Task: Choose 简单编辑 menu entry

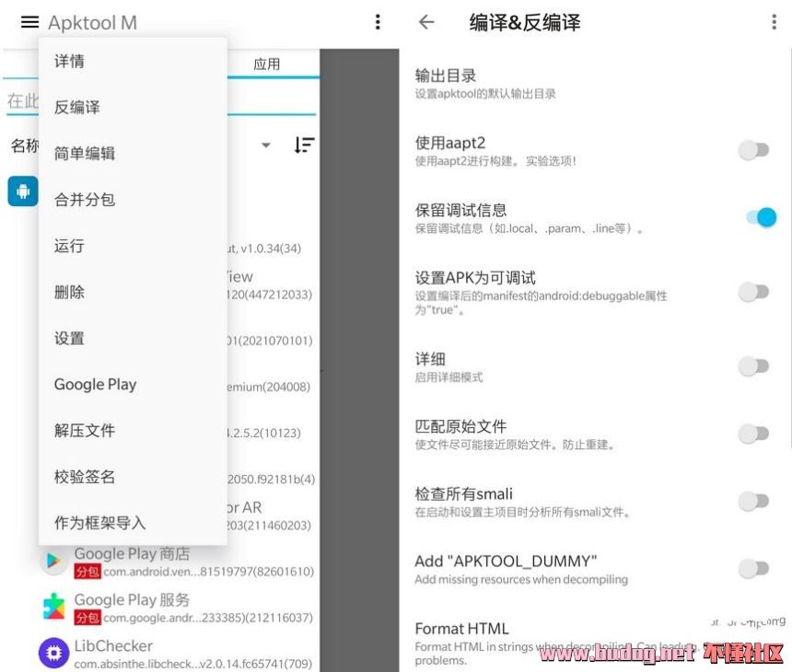Action: pos(133,153)
